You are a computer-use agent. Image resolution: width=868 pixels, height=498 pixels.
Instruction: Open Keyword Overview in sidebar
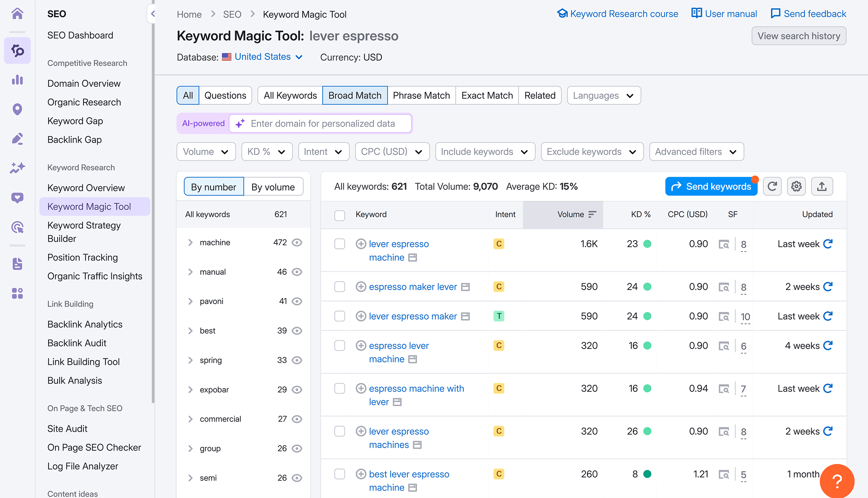86,188
